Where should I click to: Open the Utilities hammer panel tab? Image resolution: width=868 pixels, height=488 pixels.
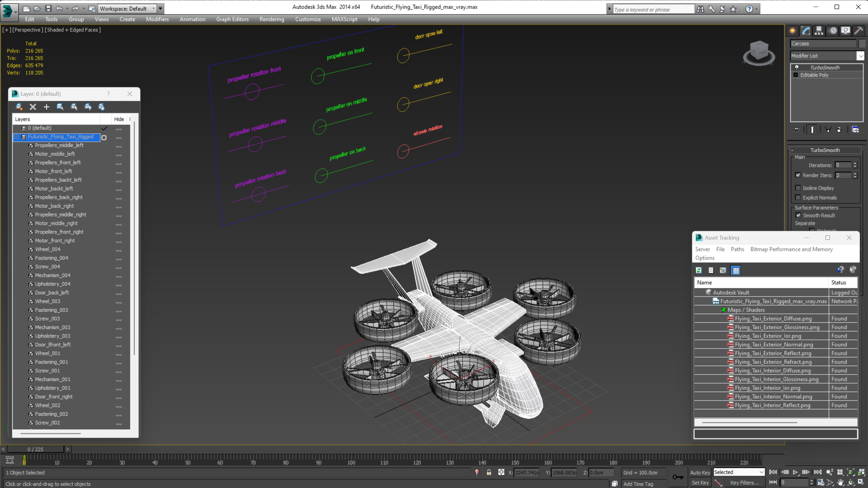coord(859,31)
